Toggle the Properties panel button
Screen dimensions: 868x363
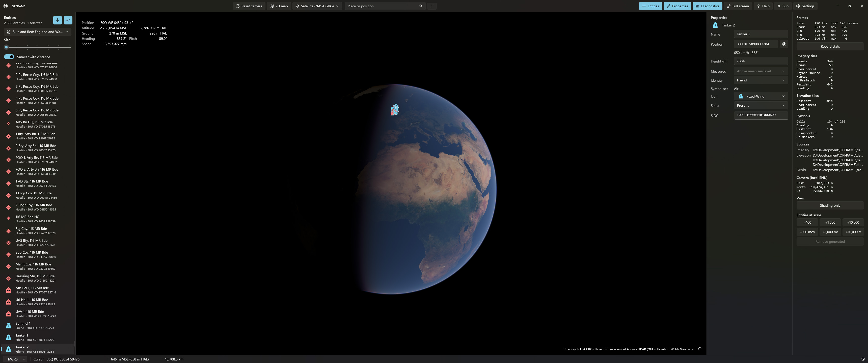point(677,6)
